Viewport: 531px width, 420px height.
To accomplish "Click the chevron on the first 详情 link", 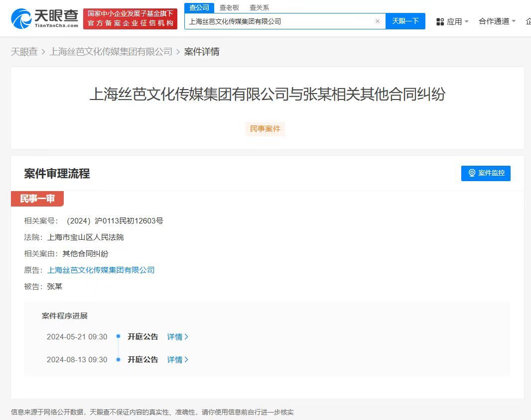I will pos(186,337).
